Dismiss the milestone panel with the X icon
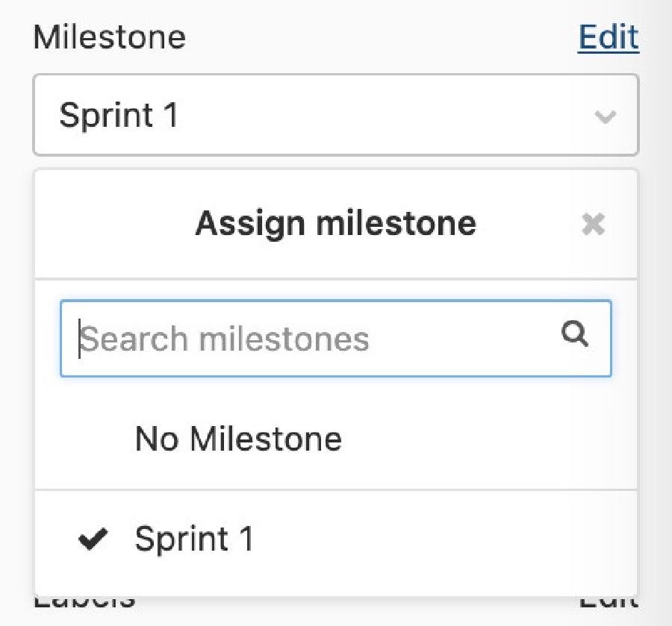This screenshot has height=626, width=672. (x=593, y=224)
